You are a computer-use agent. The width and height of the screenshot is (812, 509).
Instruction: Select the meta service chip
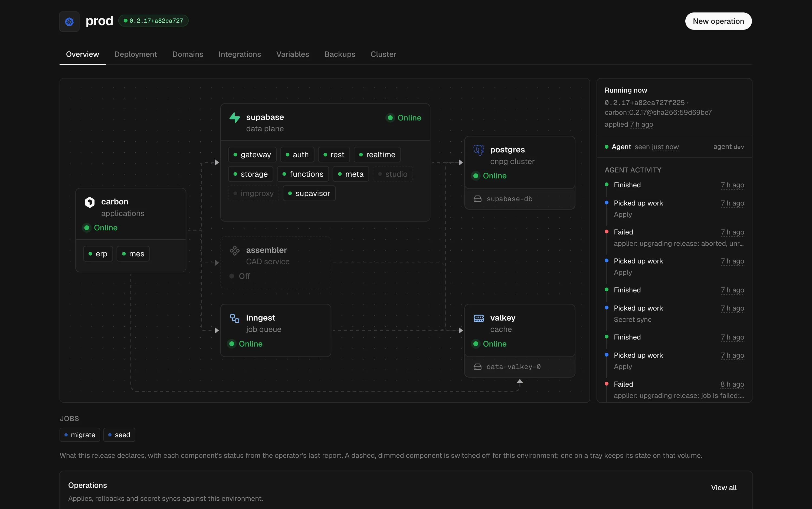coord(351,174)
